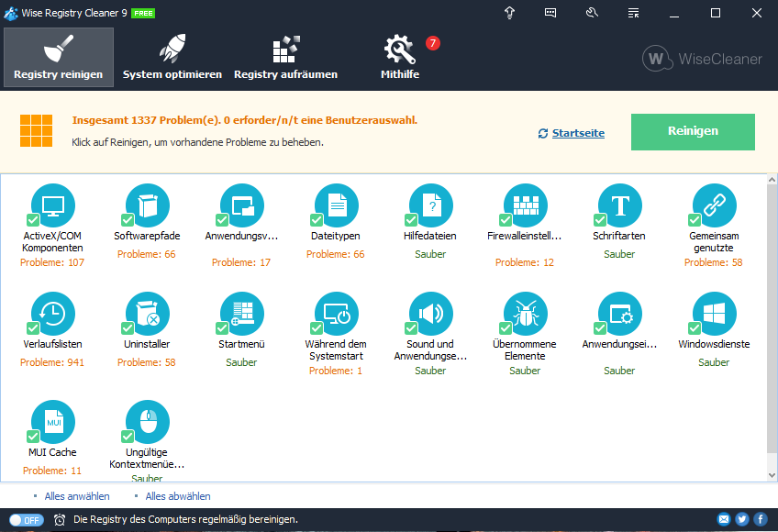Select the Anwendungsei… settings window icon

coord(620,313)
